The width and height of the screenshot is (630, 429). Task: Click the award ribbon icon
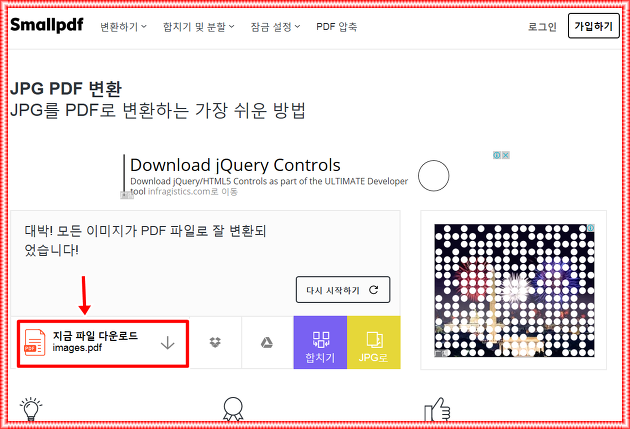coord(233,409)
